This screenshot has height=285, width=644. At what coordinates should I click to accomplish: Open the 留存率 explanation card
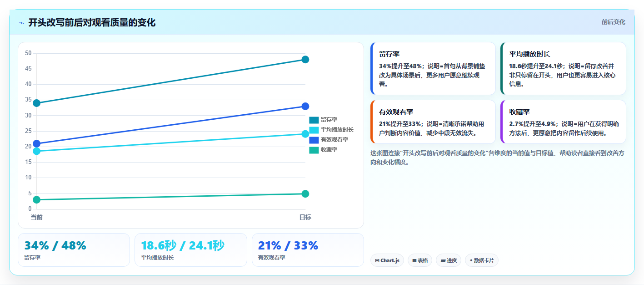tap(433, 68)
